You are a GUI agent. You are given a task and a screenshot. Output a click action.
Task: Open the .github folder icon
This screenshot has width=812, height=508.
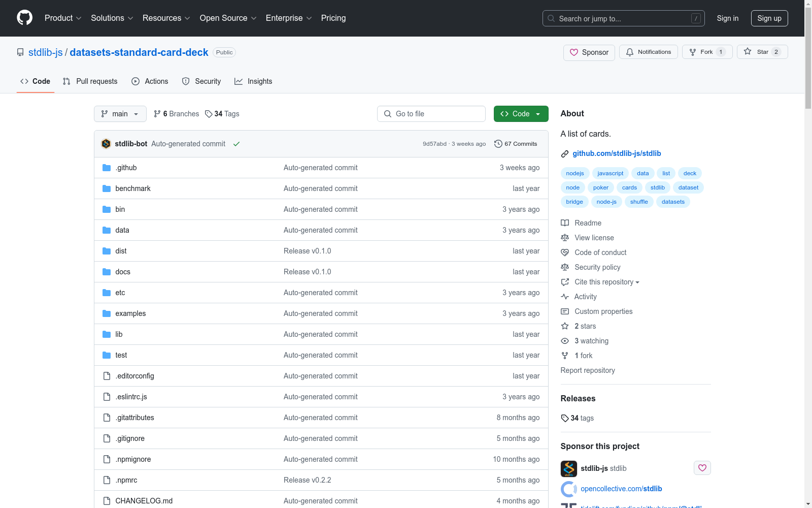tap(107, 168)
